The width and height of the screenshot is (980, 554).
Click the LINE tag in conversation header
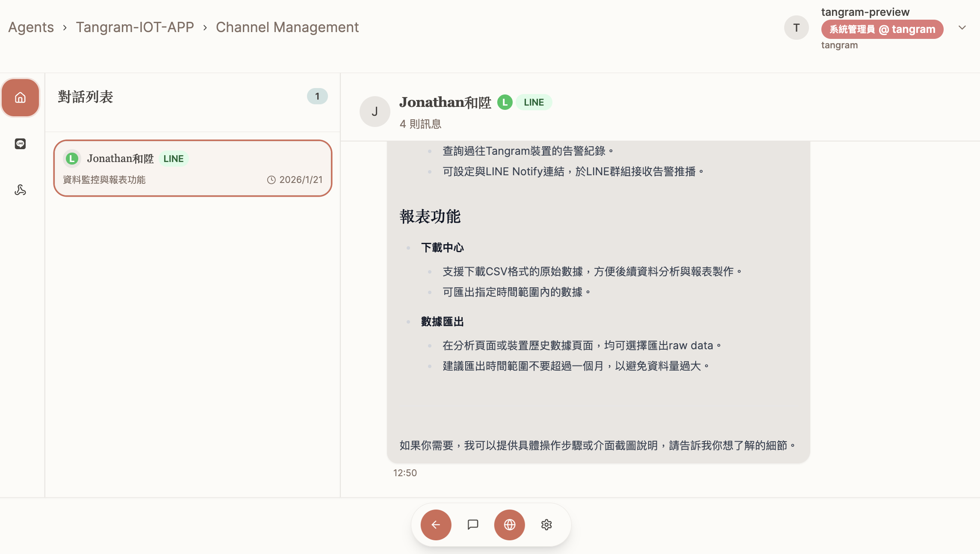[534, 102]
